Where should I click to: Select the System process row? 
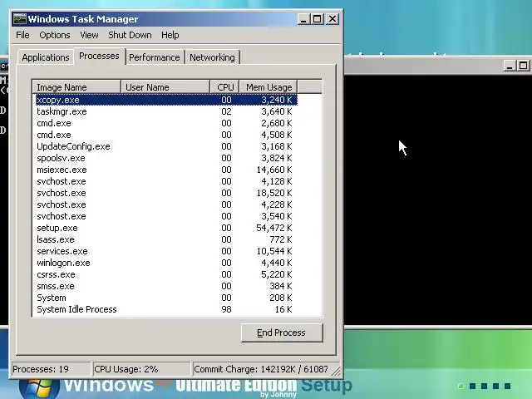[x=166, y=298]
